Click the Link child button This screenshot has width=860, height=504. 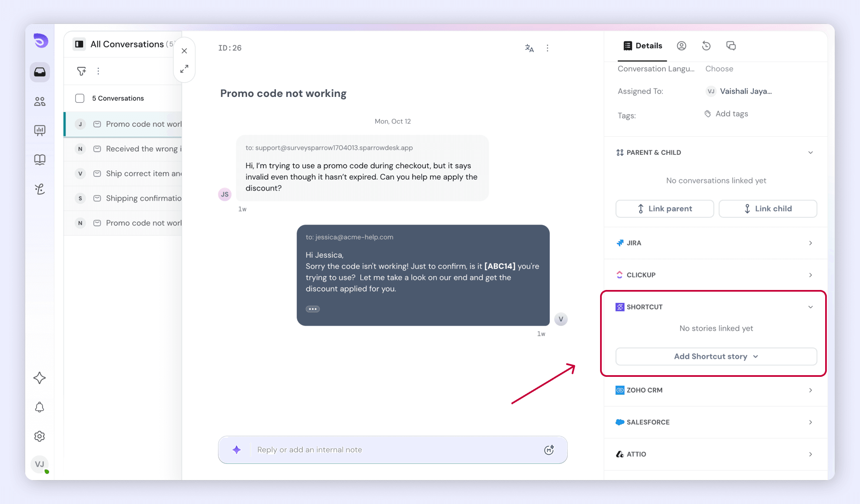pyautogui.click(x=768, y=209)
